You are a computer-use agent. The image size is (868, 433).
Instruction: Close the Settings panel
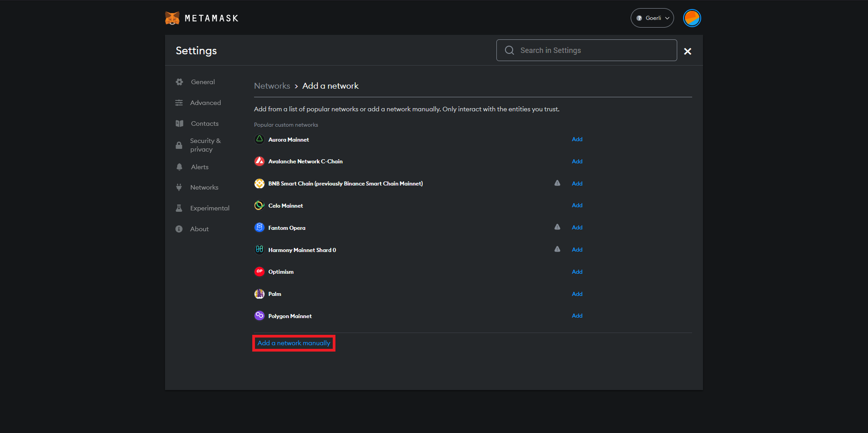pos(687,51)
